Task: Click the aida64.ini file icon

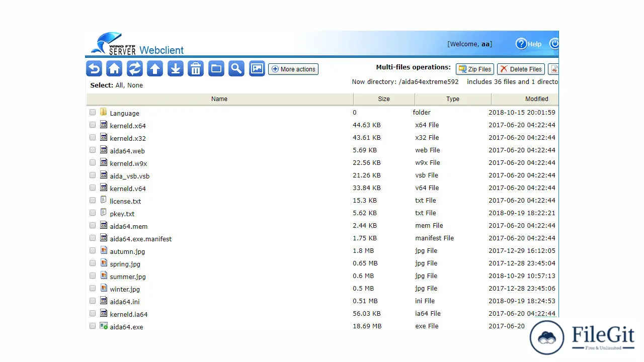Action: (104, 301)
